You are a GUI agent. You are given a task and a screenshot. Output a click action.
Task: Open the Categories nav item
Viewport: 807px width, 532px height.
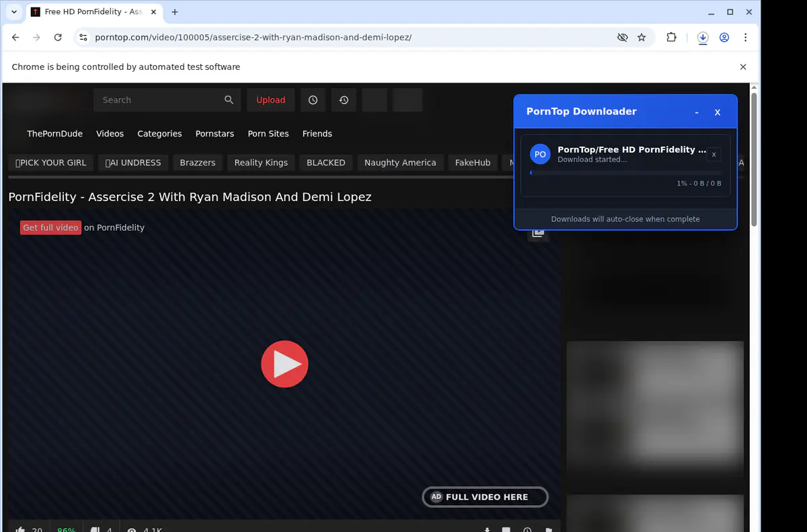coord(159,134)
